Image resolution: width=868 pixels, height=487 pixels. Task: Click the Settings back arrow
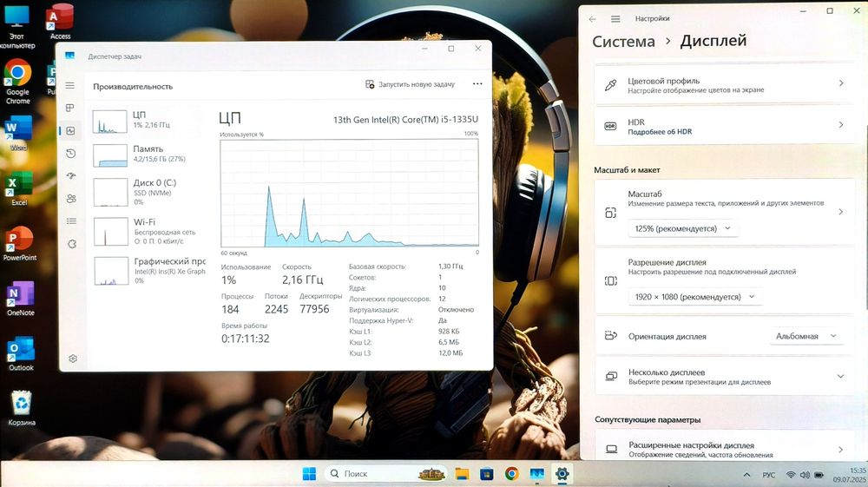click(x=592, y=19)
